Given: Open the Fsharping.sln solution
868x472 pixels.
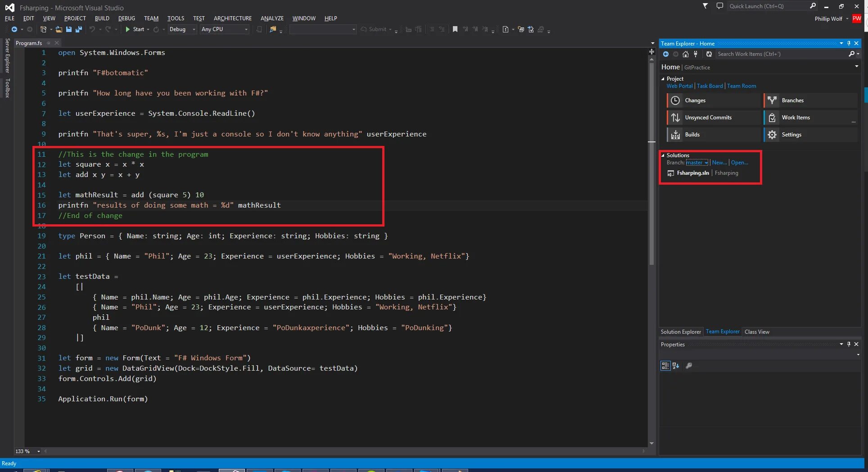Looking at the screenshot, I should click(693, 173).
